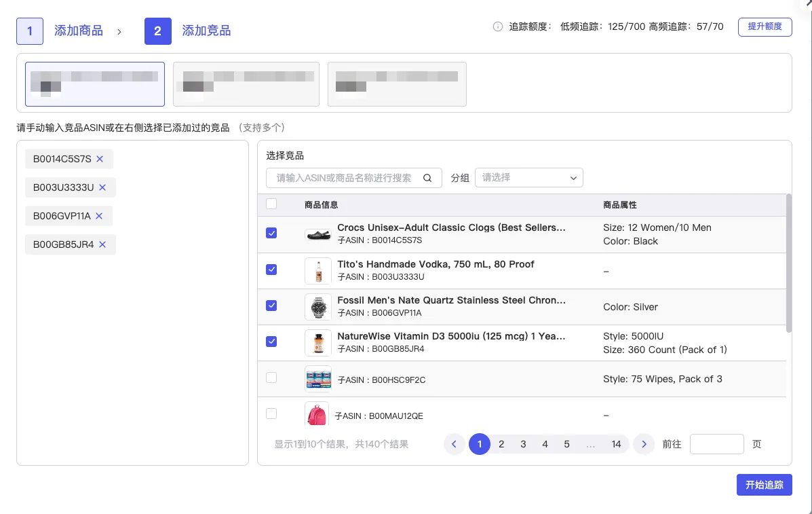The image size is (812, 514).
Task: Toggle the select-all header checkbox
Action: 271,204
